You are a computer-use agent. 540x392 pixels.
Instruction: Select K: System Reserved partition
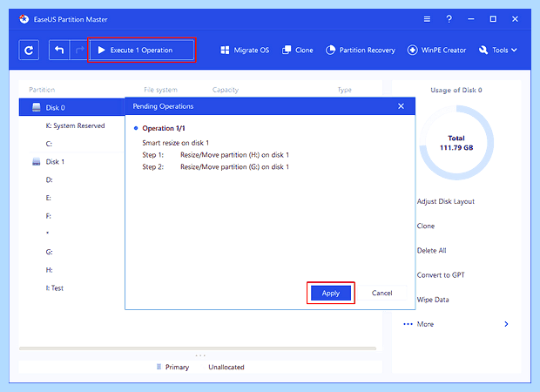(75, 125)
